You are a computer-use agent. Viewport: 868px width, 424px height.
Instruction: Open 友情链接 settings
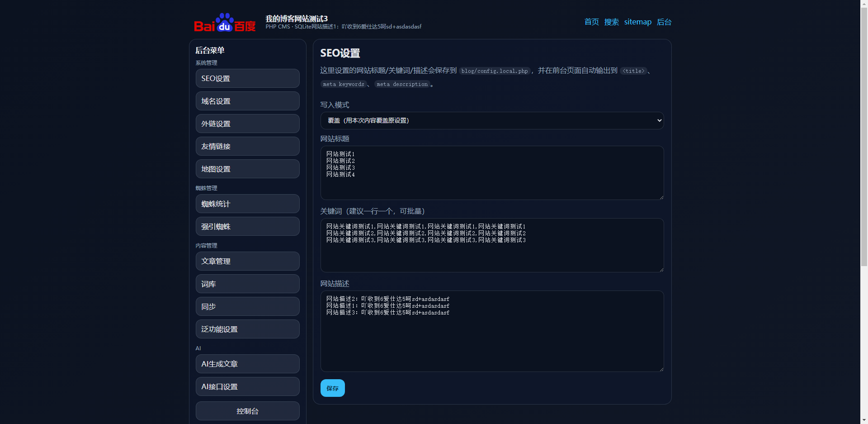[247, 146]
